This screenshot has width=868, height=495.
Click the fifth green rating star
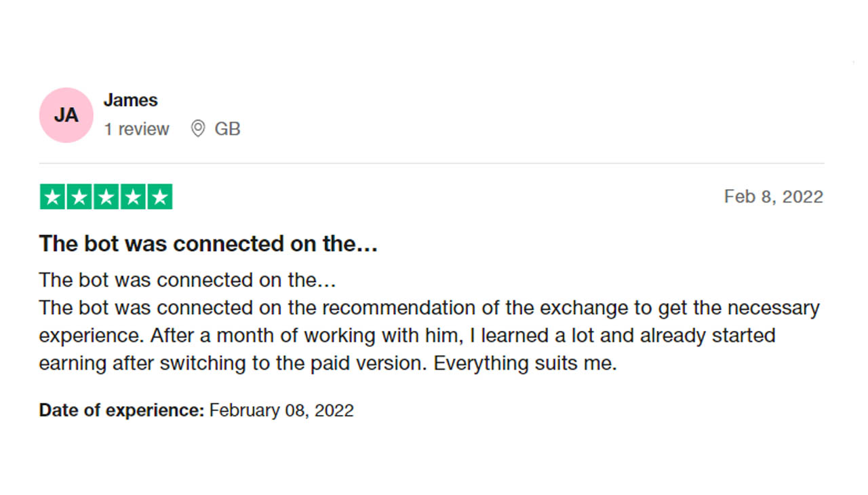(159, 197)
